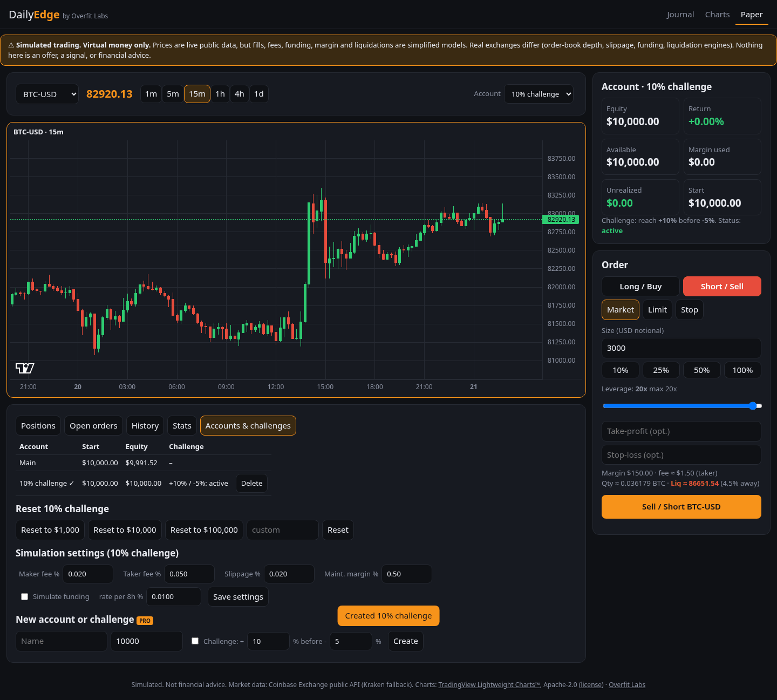The image size is (777, 700).
Task: Switch to the Positions tab
Action: tap(38, 426)
